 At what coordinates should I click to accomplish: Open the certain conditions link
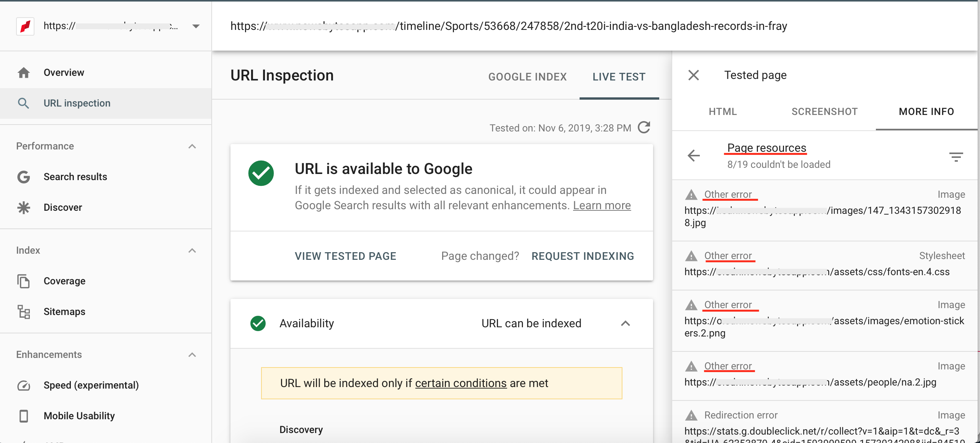(461, 383)
